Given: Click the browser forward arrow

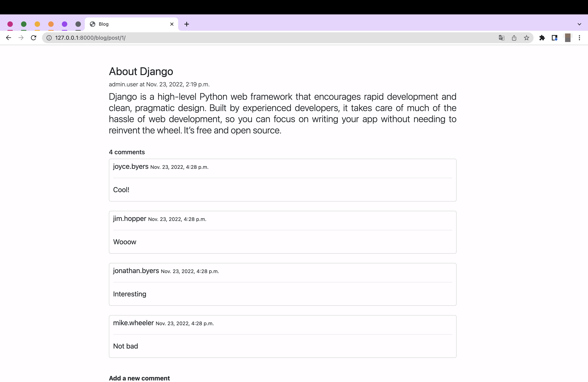Looking at the screenshot, I should pyautogui.click(x=21, y=38).
